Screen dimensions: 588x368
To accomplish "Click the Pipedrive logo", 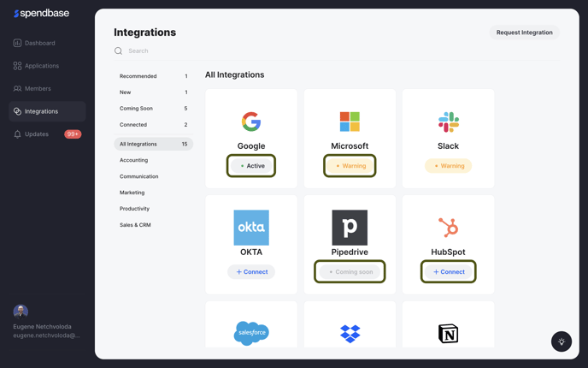I will pyautogui.click(x=350, y=228).
